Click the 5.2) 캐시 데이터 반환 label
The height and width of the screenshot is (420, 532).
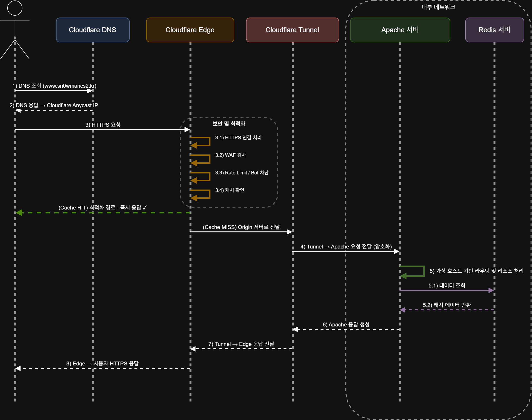[447, 305]
